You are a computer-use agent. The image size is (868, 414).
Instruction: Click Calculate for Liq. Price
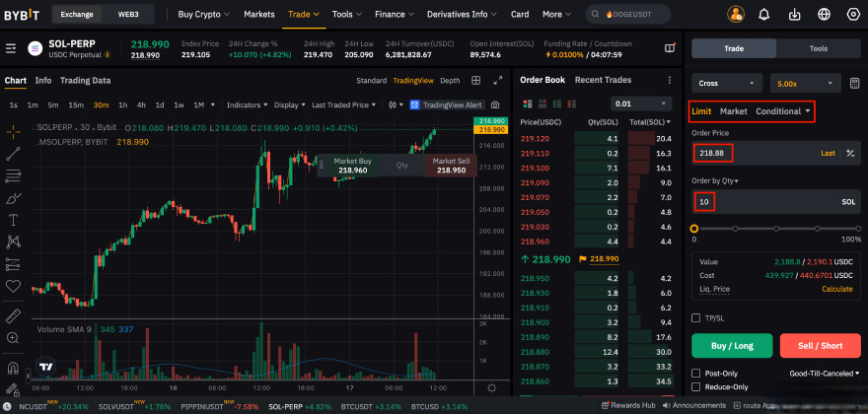tap(837, 289)
